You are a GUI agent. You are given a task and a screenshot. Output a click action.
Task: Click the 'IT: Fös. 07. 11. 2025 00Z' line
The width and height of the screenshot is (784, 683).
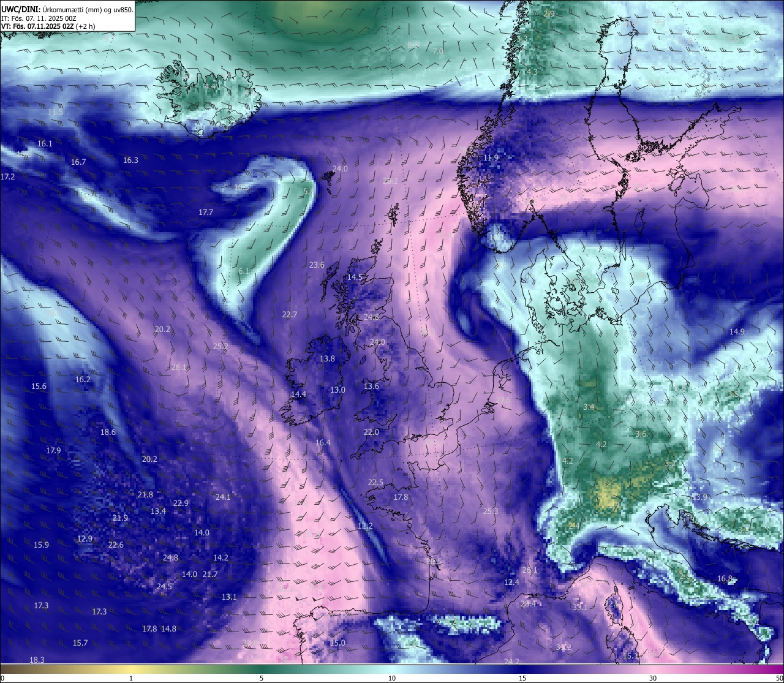click(39, 18)
